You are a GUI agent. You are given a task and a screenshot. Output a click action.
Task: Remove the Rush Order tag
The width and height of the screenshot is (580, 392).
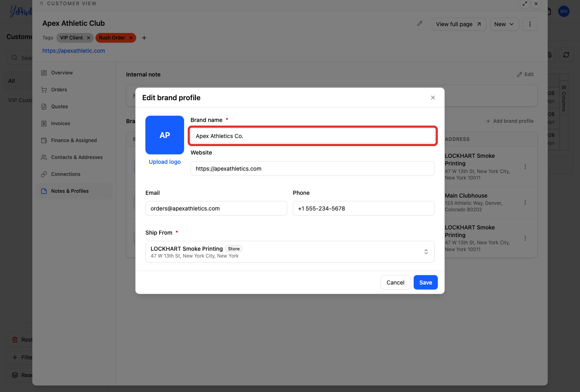131,38
